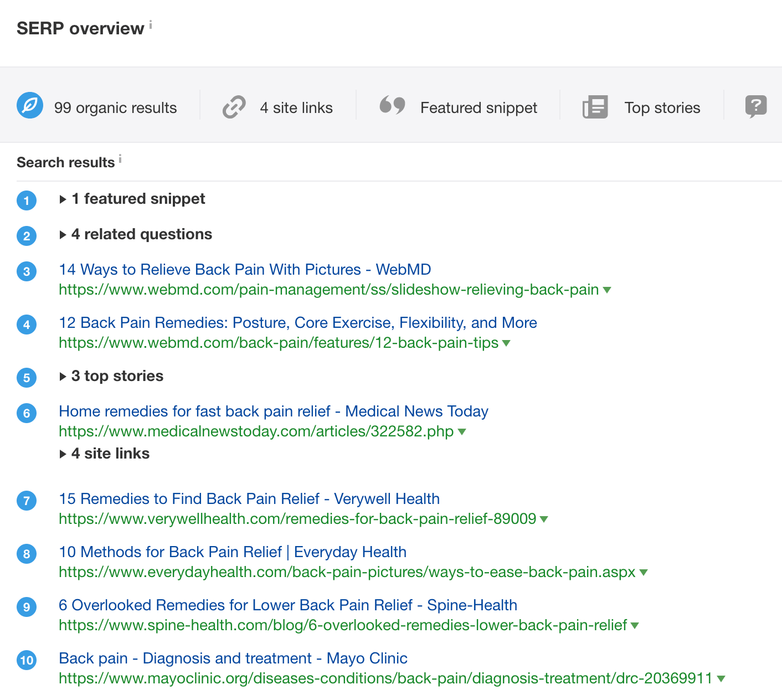Open dropdown next to verywellhealth URL
782x700 pixels.
pyautogui.click(x=544, y=519)
